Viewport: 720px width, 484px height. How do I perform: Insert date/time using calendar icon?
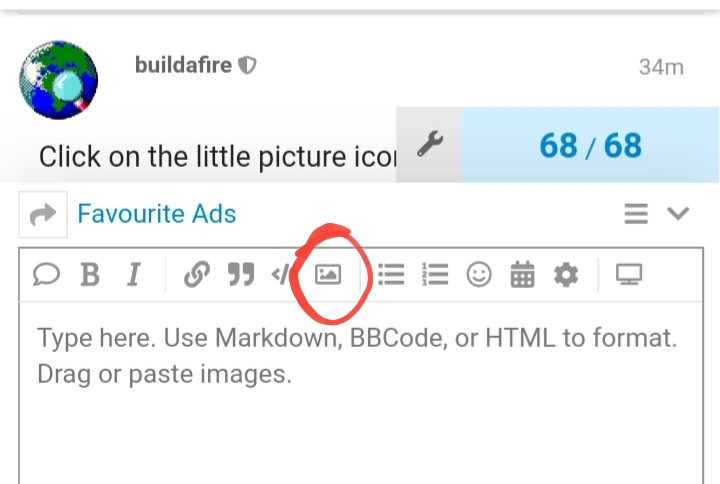(x=522, y=275)
